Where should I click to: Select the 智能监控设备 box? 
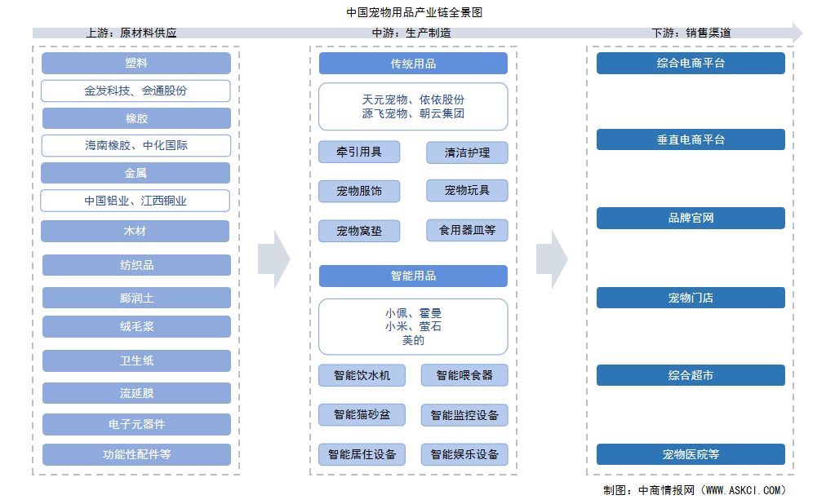click(464, 415)
